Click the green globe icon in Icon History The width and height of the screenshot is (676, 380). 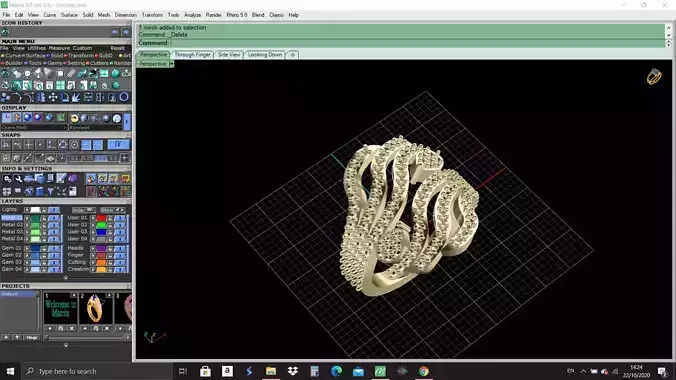pos(5,32)
